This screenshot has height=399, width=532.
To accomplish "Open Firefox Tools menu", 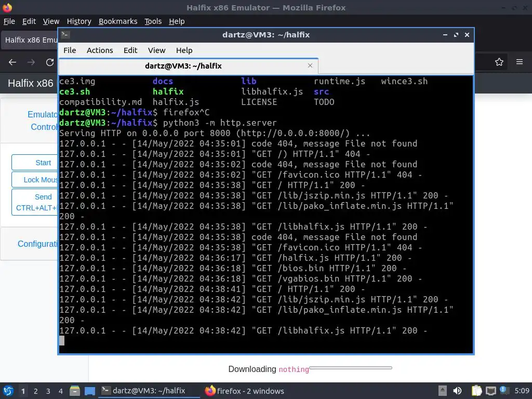I will click(x=153, y=21).
